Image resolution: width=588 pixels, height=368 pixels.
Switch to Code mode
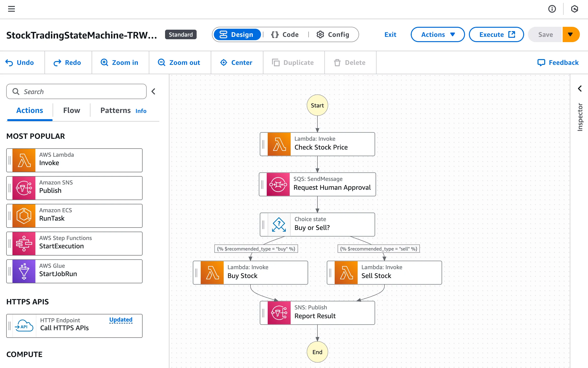(x=285, y=34)
